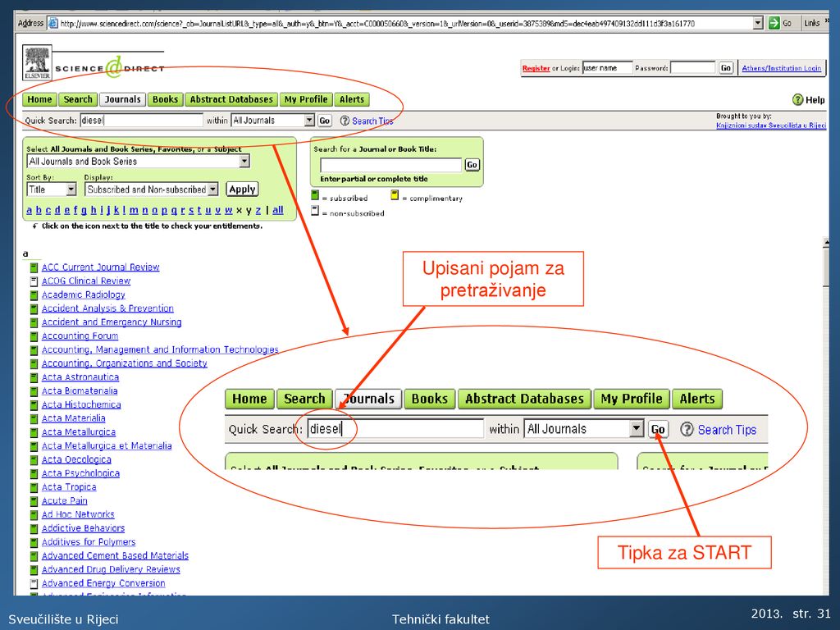The width and height of the screenshot is (840, 630).
Task: Click the Search for a Journal or Book Title field
Action: click(x=390, y=165)
